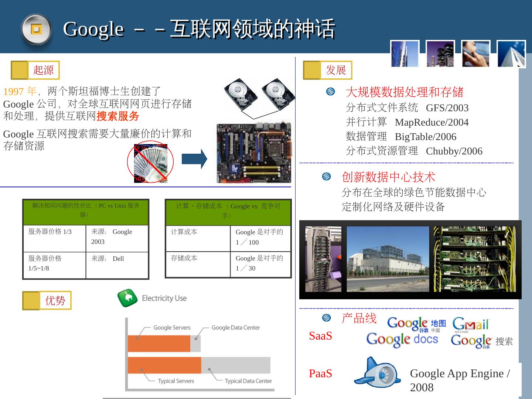Select the App Engine airplane logo
The height and width of the screenshot is (399, 532).
[377, 372]
